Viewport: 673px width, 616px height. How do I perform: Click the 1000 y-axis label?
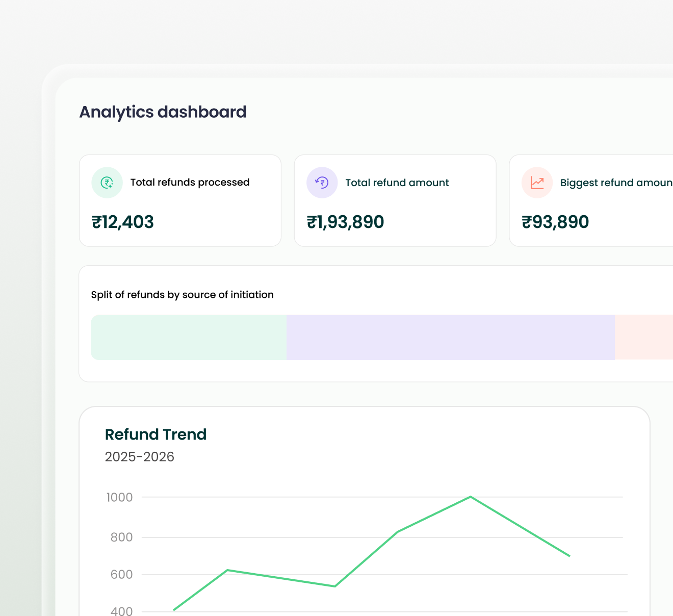pos(119,497)
